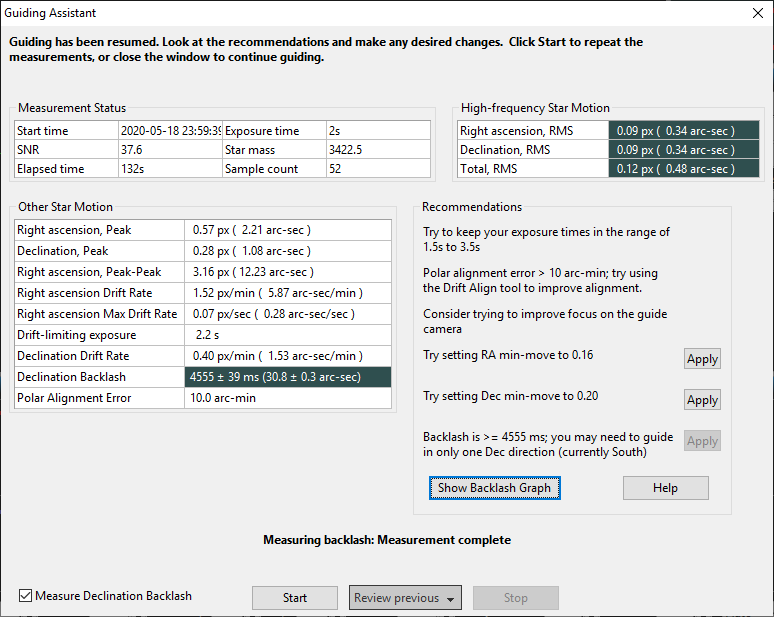This screenshot has height=617, width=774.
Task: Click the Elapsed time value 132s
Action: [x=170, y=169]
